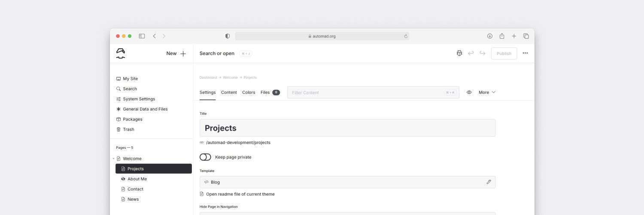Click the Filter Content input

[373, 92]
